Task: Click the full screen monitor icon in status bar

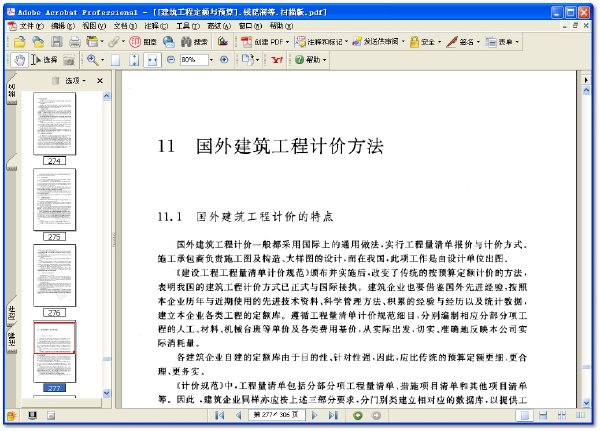Action: coord(33,415)
